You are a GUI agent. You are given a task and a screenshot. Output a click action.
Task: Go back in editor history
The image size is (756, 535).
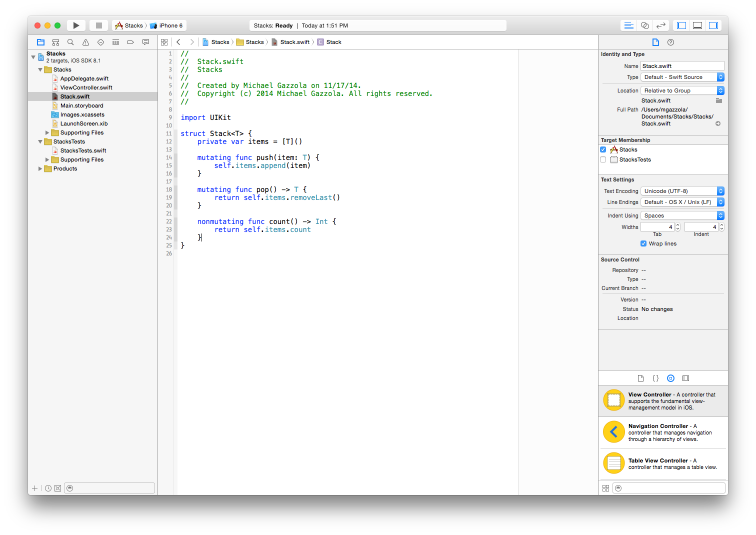click(x=178, y=42)
